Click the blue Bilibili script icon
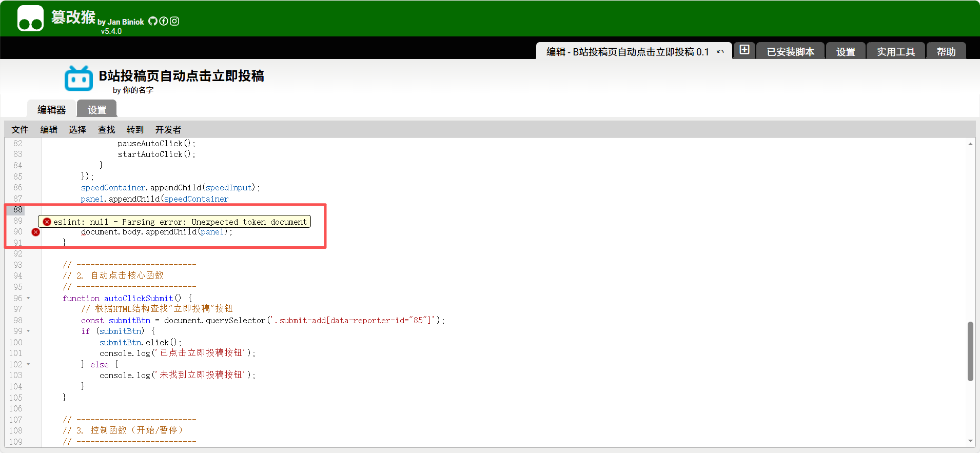This screenshot has width=980, height=453. [79, 78]
